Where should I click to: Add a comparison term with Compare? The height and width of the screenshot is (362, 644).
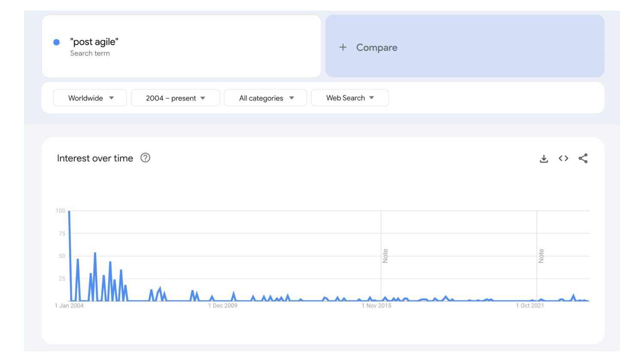[x=465, y=46]
